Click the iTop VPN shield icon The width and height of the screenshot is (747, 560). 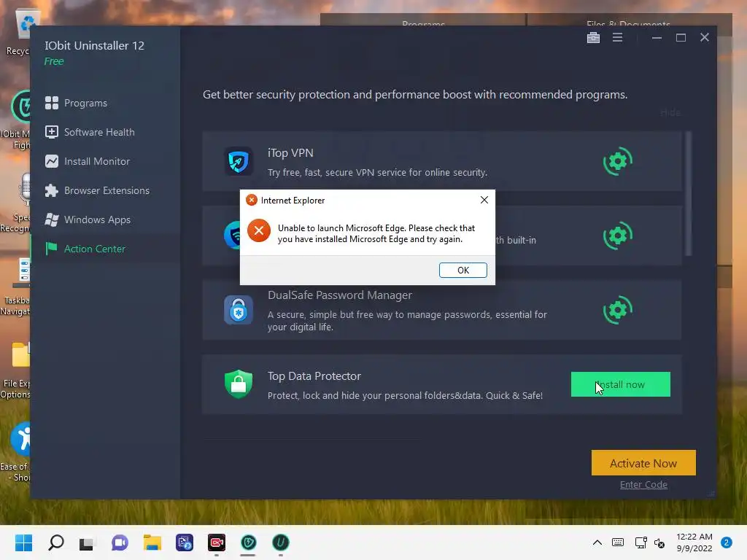click(239, 161)
